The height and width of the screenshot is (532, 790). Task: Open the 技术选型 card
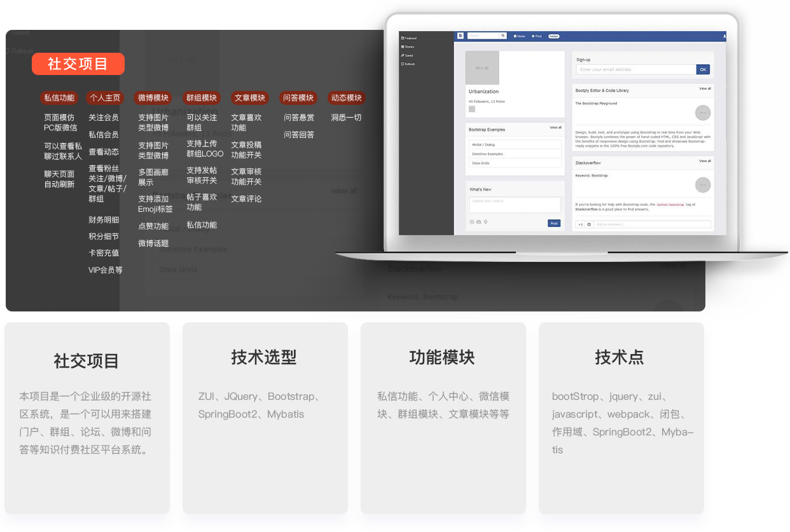point(265,418)
